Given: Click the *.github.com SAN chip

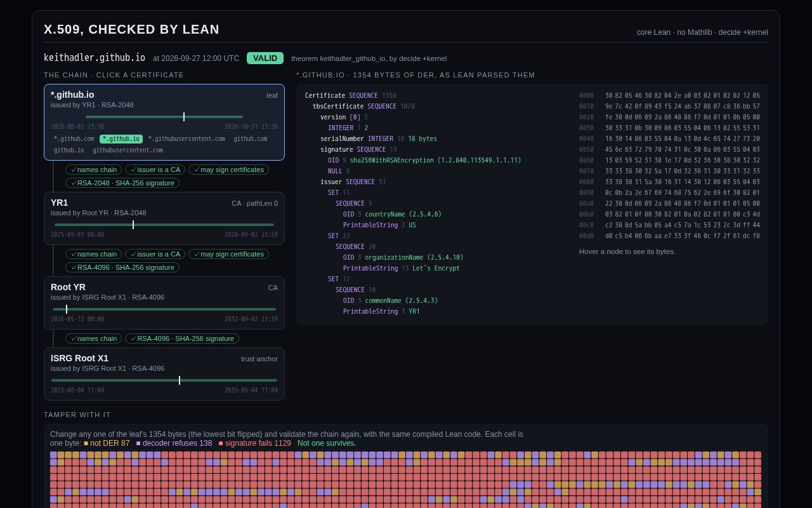Looking at the screenshot, I should 74,139.
